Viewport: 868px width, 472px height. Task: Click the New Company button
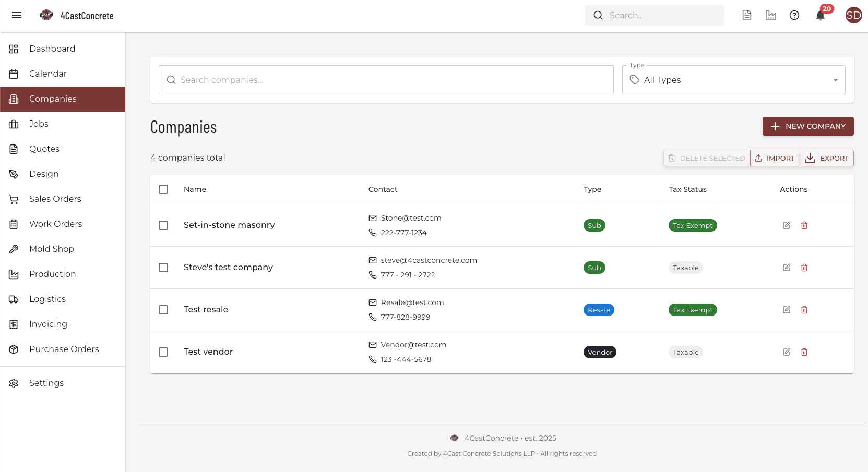(807, 126)
